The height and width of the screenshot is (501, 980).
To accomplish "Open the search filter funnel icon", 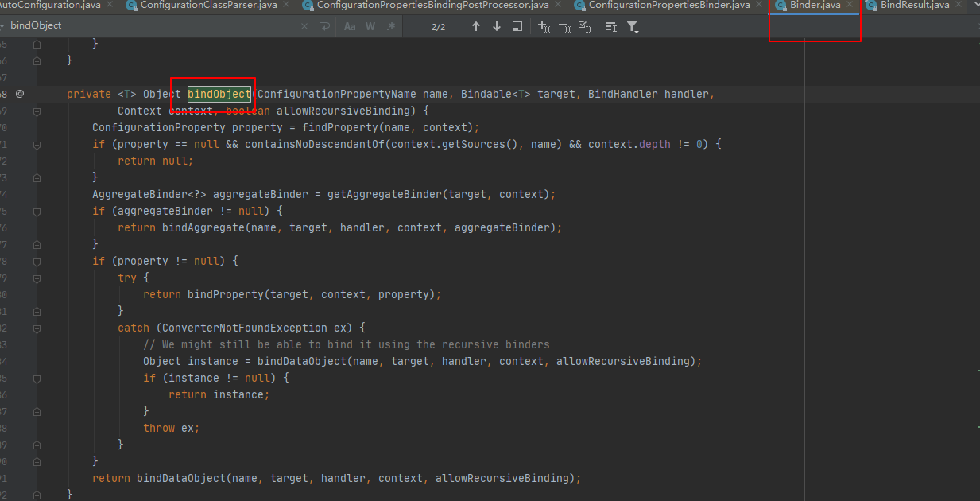I will coord(633,26).
